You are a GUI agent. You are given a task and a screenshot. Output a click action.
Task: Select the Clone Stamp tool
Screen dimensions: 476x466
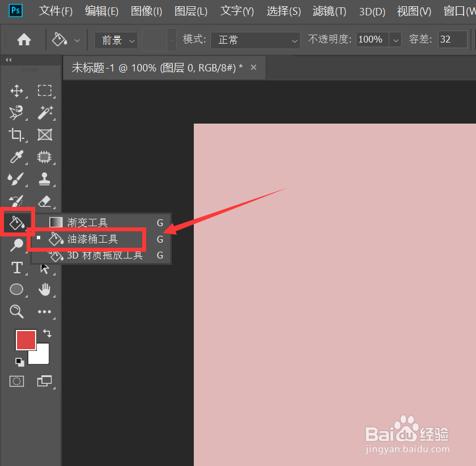(45, 179)
